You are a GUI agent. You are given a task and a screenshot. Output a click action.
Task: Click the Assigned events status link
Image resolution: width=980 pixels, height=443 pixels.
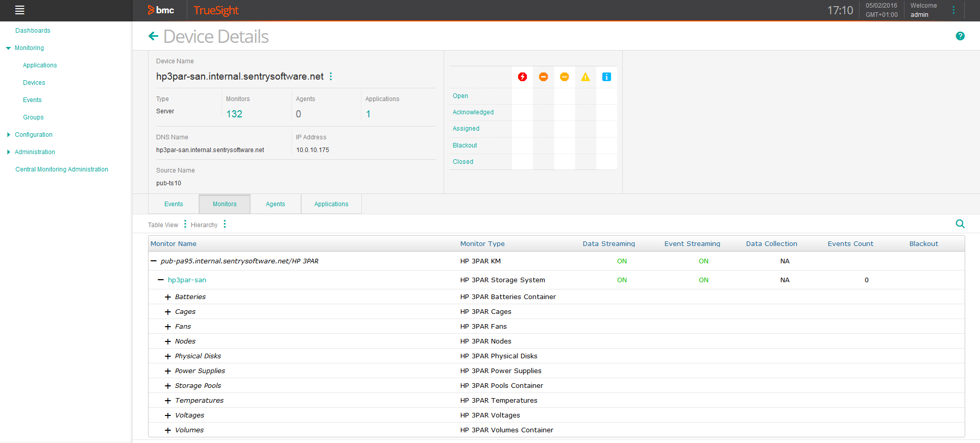(466, 129)
